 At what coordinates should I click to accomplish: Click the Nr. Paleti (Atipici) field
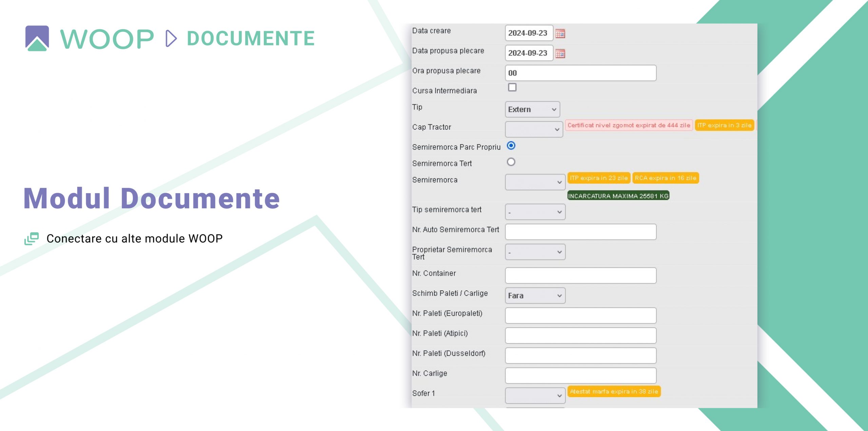pyautogui.click(x=580, y=335)
